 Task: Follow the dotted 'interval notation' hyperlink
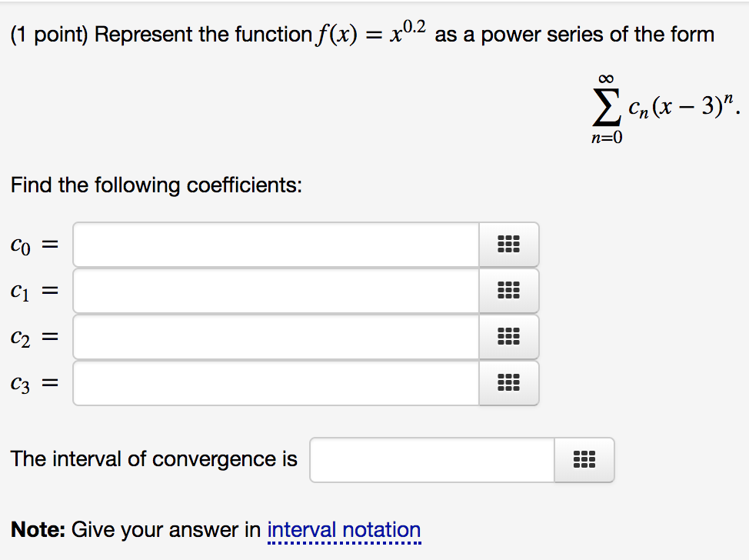344,529
